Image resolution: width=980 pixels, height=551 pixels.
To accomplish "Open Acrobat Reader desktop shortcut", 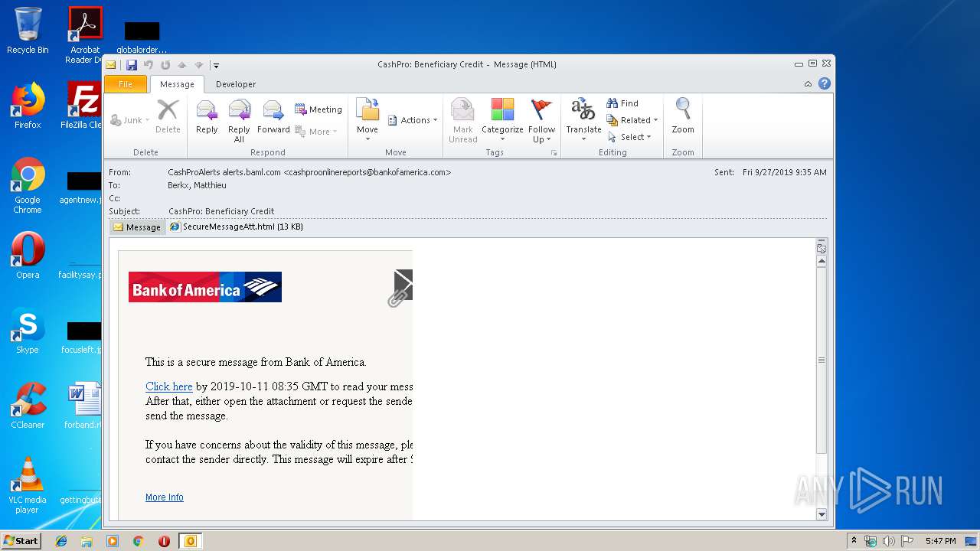I will (86, 35).
